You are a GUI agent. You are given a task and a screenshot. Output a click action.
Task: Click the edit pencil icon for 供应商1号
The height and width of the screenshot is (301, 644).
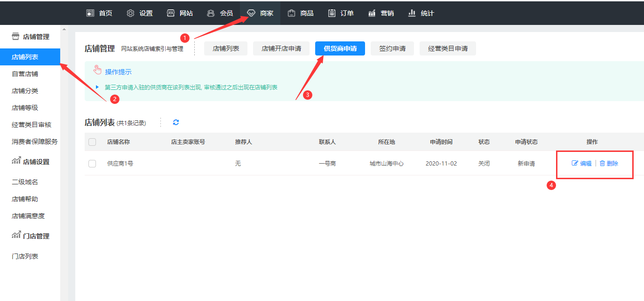pyautogui.click(x=574, y=163)
